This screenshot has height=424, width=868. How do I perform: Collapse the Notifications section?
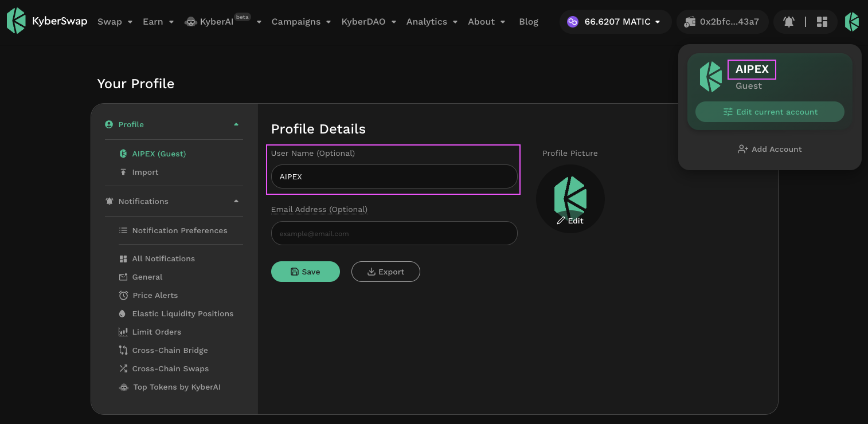point(236,201)
